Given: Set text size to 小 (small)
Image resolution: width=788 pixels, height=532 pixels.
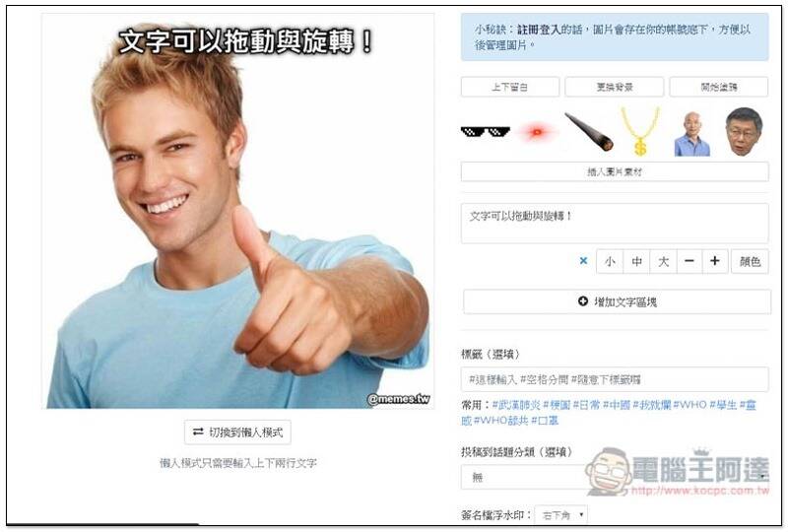Looking at the screenshot, I should (x=610, y=261).
